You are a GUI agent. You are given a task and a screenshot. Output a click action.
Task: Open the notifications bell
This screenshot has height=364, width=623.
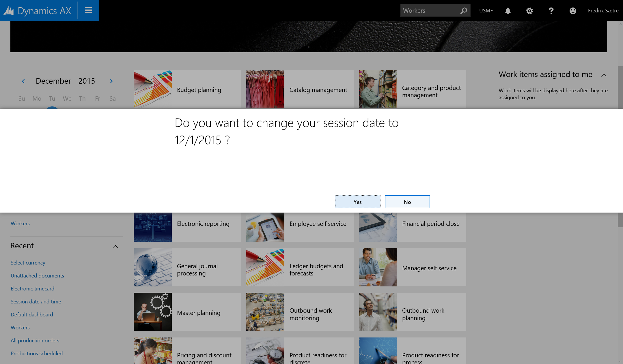(x=508, y=11)
